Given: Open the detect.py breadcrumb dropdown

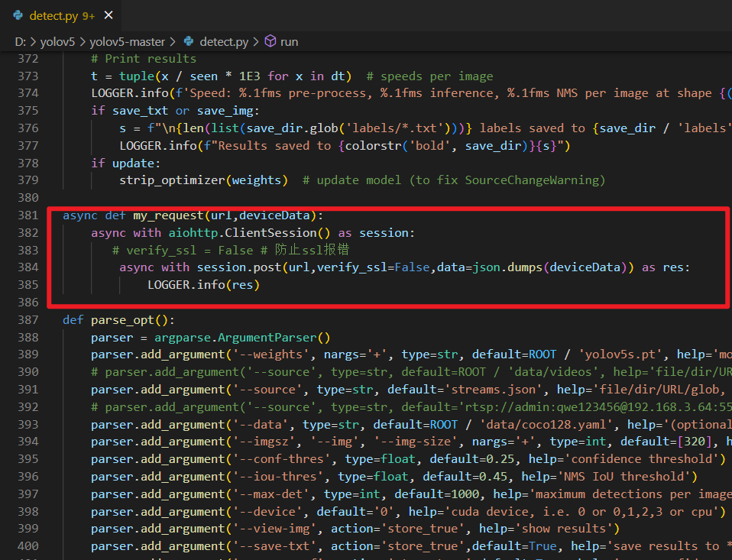Looking at the screenshot, I should coord(223,41).
